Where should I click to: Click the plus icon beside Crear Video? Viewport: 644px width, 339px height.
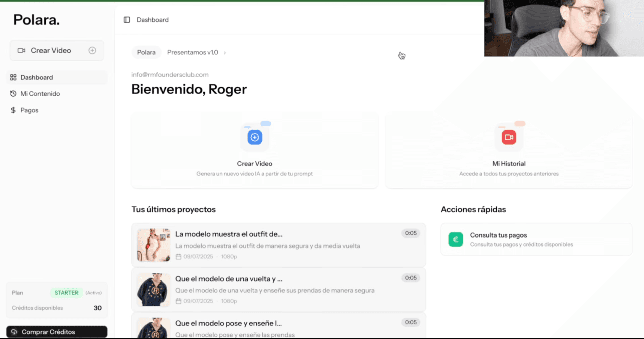[92, 50]
